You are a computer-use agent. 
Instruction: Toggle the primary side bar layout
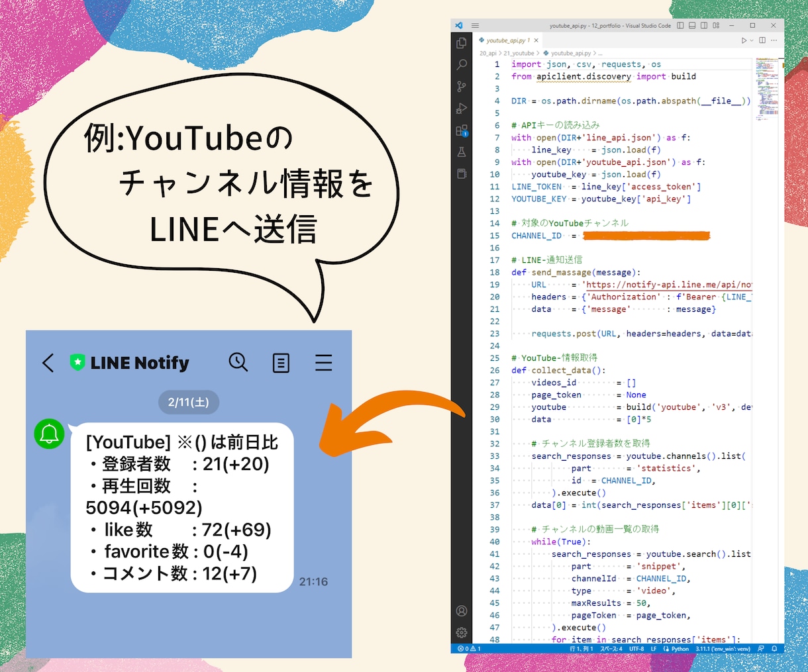click(681, 25)
